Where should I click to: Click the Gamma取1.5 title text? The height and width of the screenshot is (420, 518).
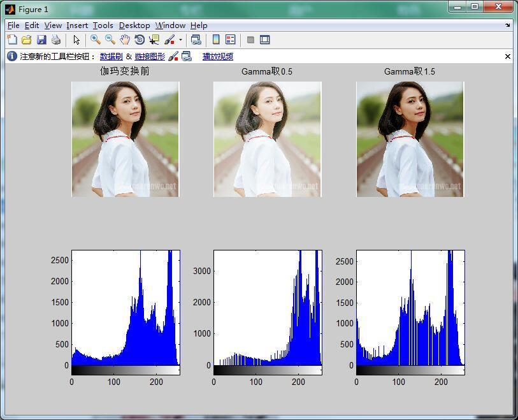(x=410, y=71)
